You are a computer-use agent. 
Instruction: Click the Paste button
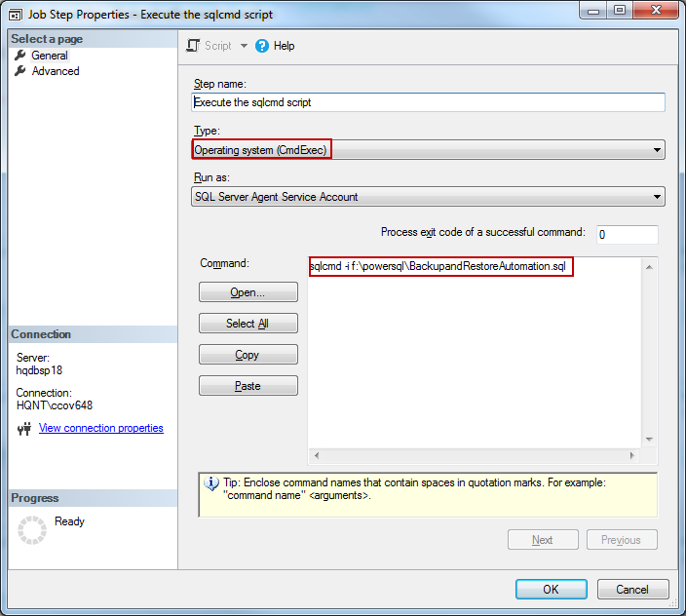[248, 386]
